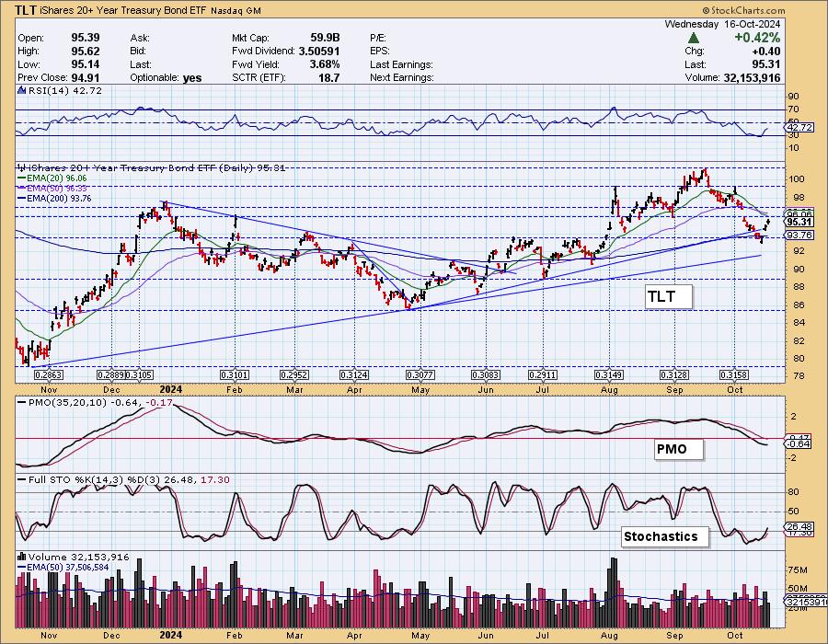This screenshot has height=644, width=828.
Task: Click the dividend marker 0.2952
Action: [294, 374]
